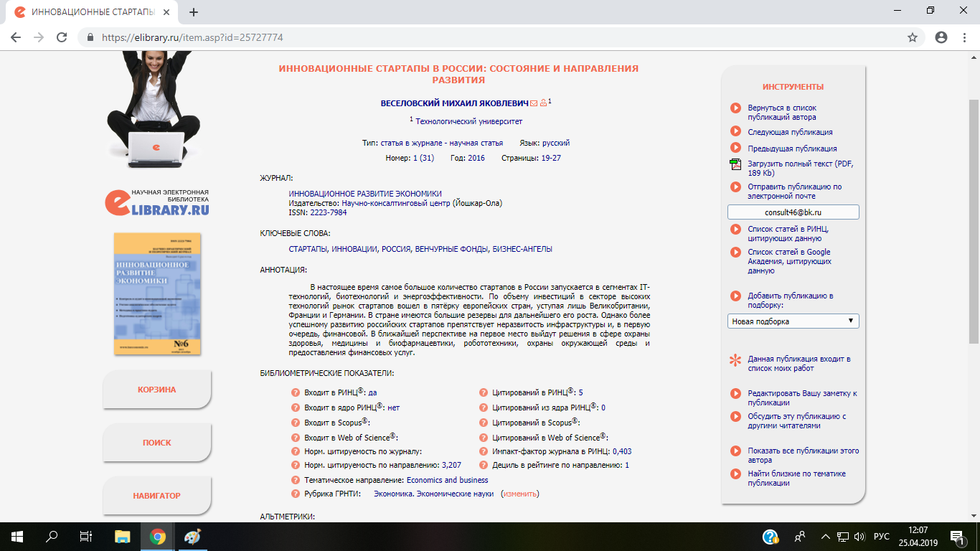
Task: Open the Chrome user profile icon
Action: coord(941,37)
